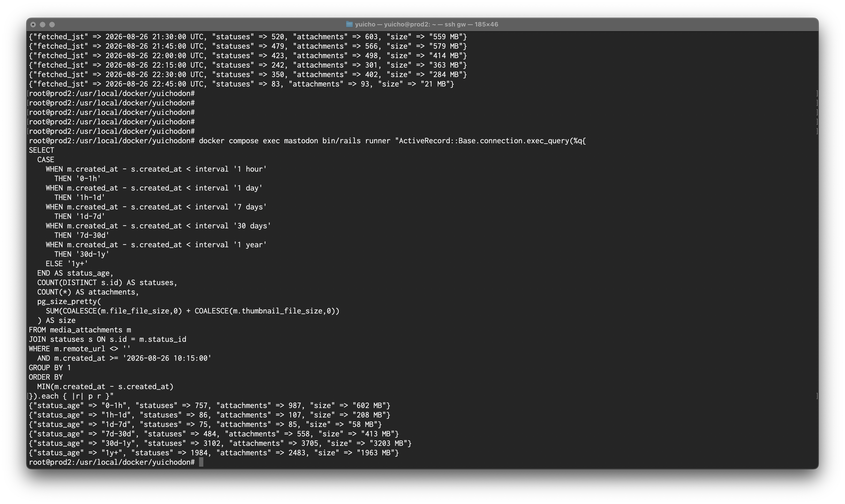Image resolution: width=845 pixels, height=504 pixels.
Task: Click the THEN '1h-1d' line
Action: coord(79,198)
